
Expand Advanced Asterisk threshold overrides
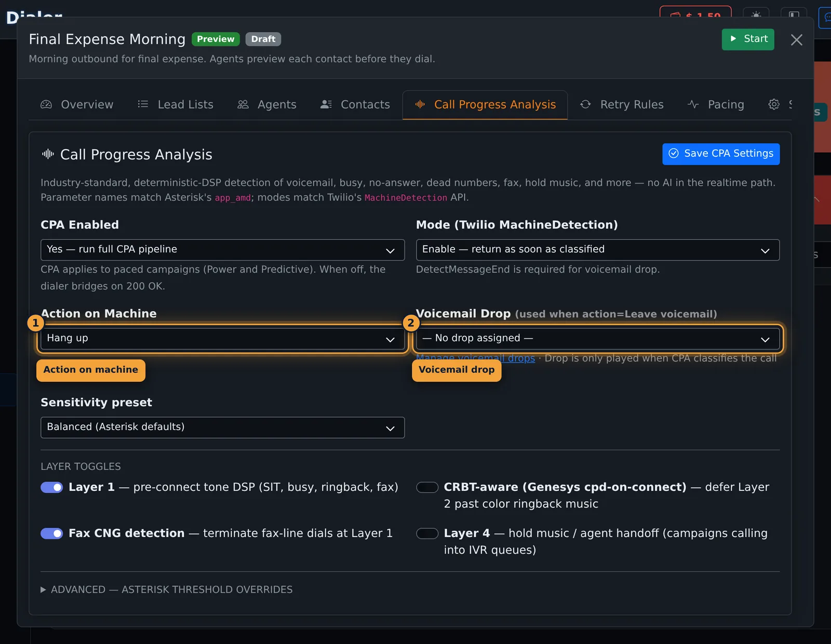[x=167, y=590]
